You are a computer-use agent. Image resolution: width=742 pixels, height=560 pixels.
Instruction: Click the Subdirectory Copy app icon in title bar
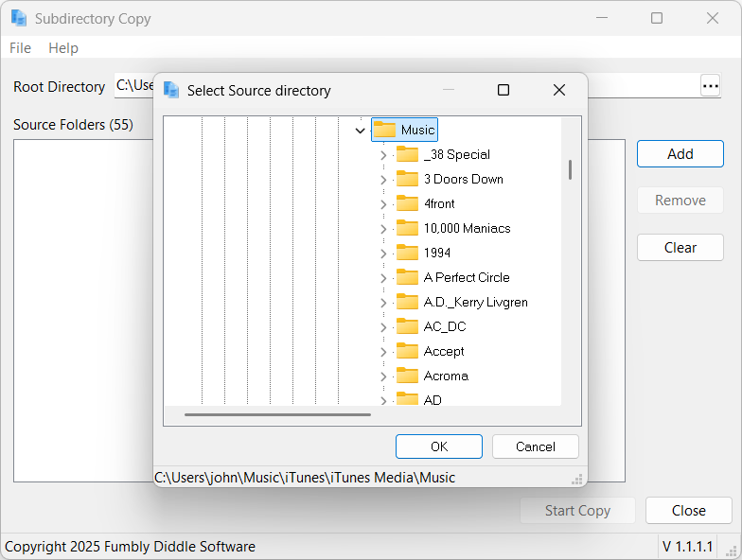tap(19, 18)
